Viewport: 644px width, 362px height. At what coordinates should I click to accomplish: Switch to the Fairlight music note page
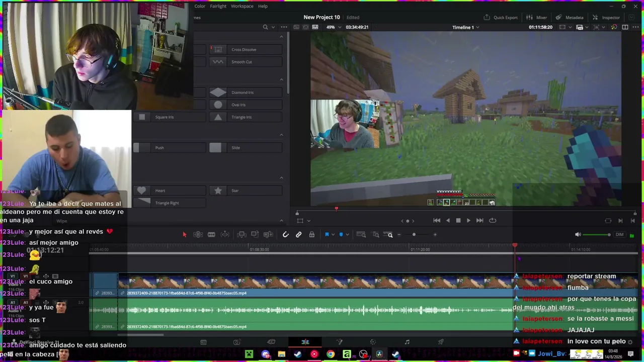(x=407, y=342)
